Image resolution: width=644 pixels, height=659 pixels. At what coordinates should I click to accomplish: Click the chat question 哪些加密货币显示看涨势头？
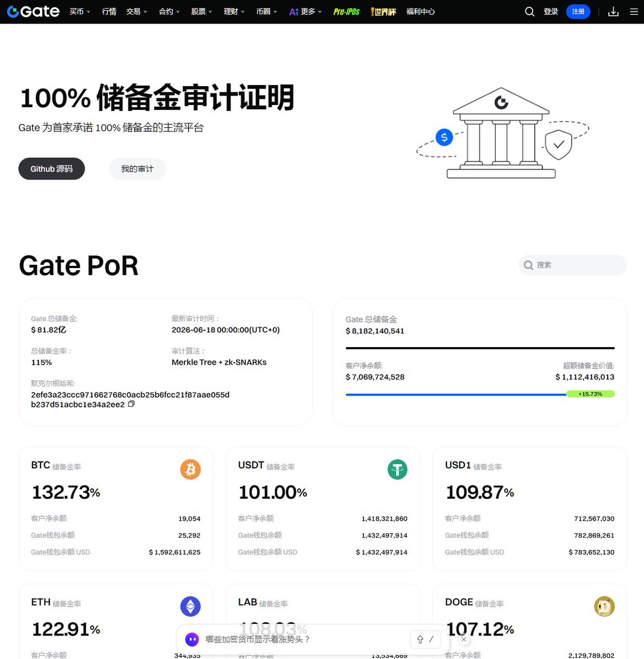[x=258, y=639]
